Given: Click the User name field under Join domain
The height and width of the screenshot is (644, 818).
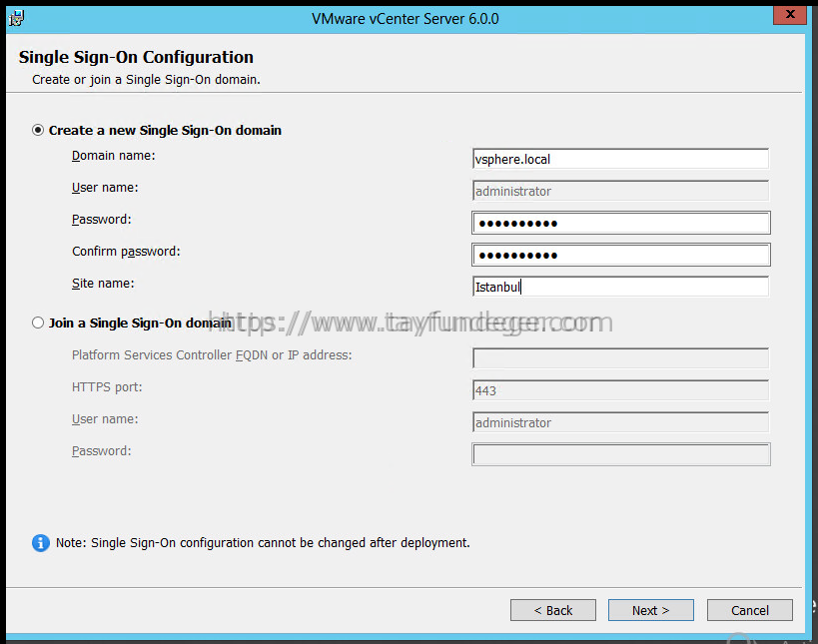Looking at the screenshot, I should (x=620, y=422).
